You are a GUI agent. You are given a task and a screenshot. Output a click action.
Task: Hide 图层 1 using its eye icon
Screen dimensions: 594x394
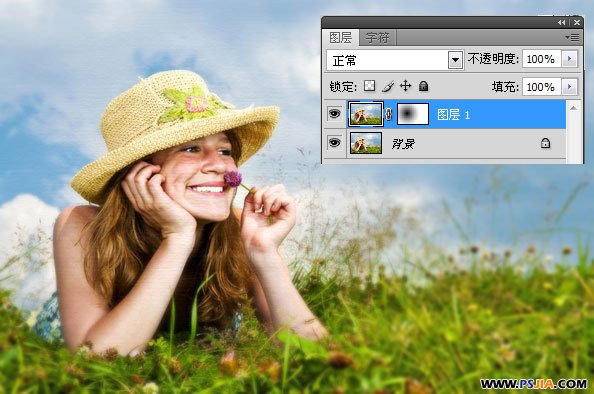[x=334, y=113]
